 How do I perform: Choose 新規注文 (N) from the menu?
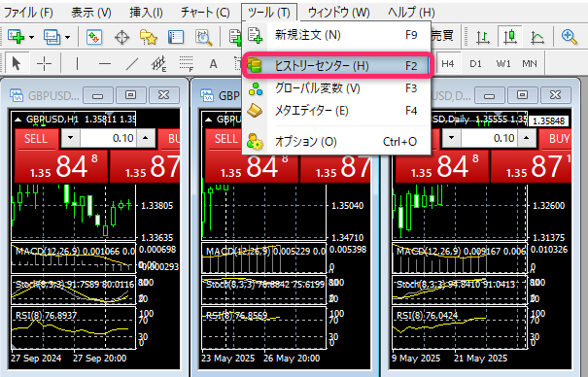tap(336, 35)
